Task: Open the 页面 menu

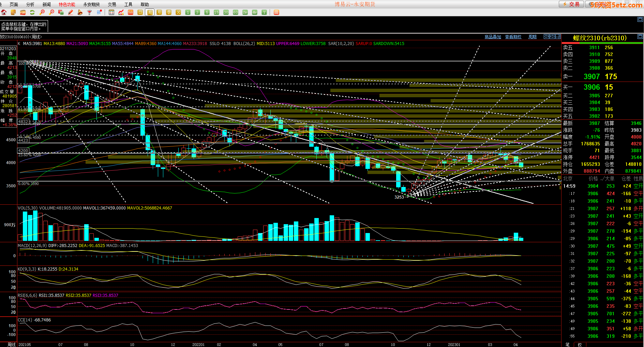Action: 14,4
